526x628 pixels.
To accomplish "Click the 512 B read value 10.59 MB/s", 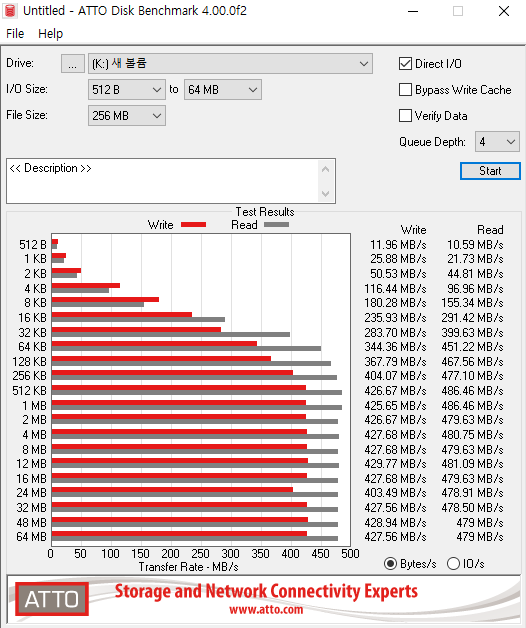I will pyautogui.click(x=475, y=245).
